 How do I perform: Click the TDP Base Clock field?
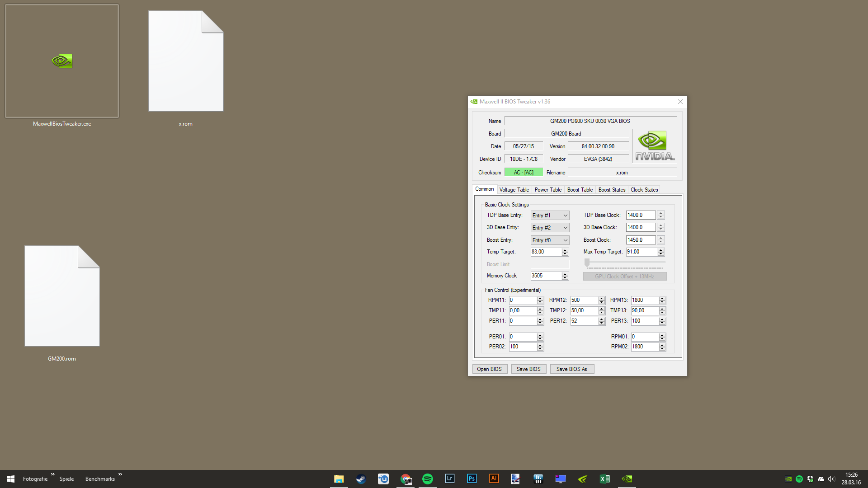tap(641, 216)
